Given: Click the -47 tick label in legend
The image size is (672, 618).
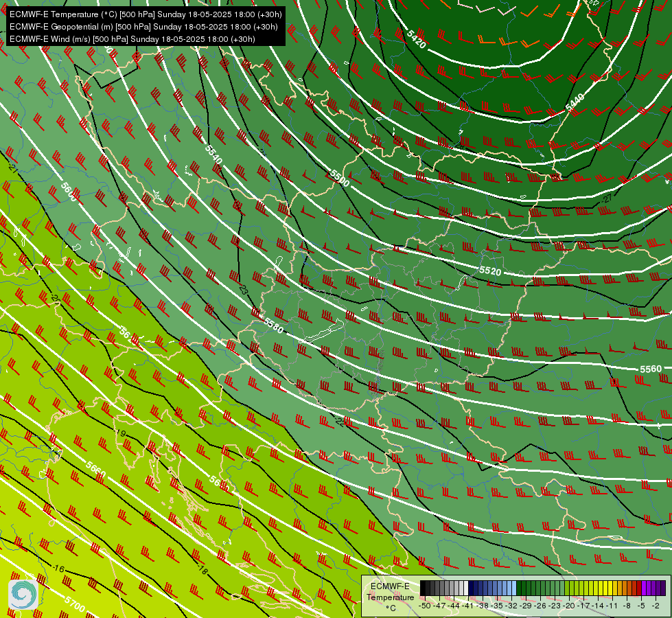Looking at the screenshot, I should pos(439,606).
